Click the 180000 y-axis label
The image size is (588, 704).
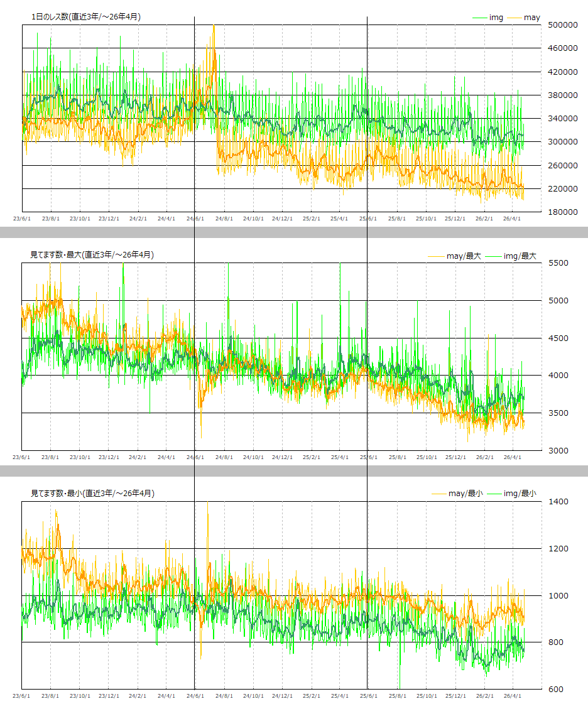point(562,212)
